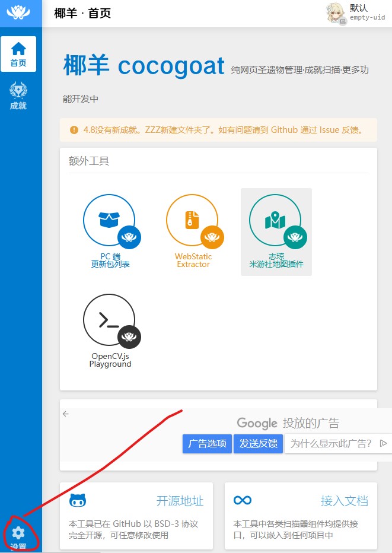Click the 额外工具 section title

coord(89,161)
